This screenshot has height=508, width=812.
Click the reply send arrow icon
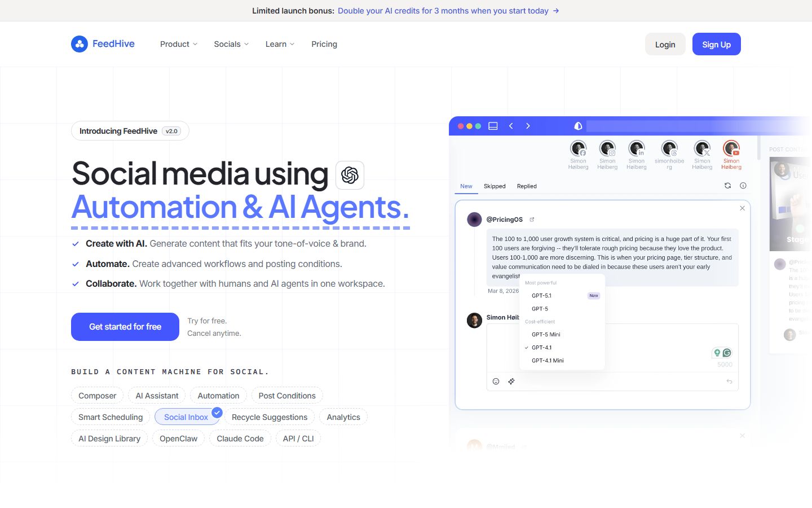tap(729, 382)
